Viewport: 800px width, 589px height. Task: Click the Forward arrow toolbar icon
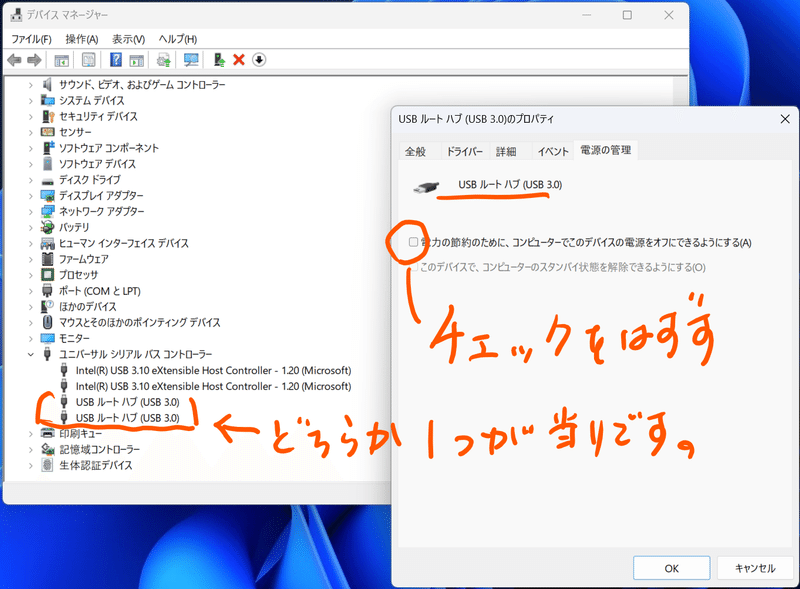[x=34, y=60]
